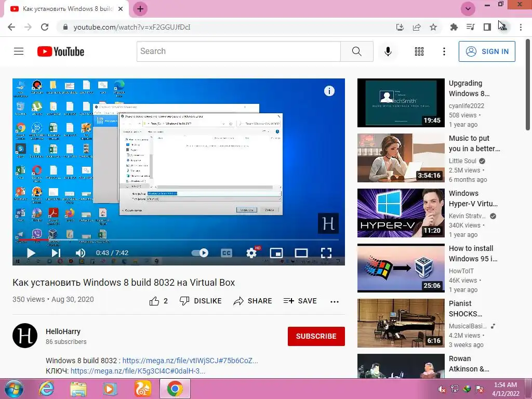
Task: Open the Windows 8 build 8032 mega.nz link
Action: (x=190, y=361)
